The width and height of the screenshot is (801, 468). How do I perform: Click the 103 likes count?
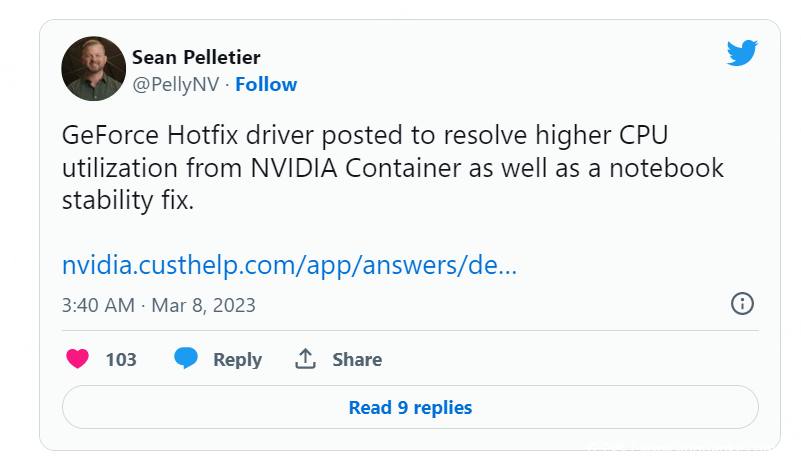121,360
